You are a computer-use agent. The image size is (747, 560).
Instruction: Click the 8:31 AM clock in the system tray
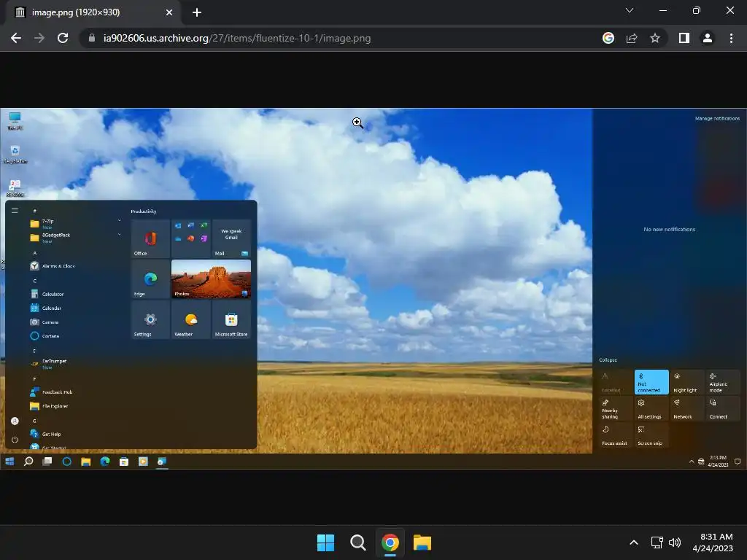pyautogui.click(x=713, y=542)
